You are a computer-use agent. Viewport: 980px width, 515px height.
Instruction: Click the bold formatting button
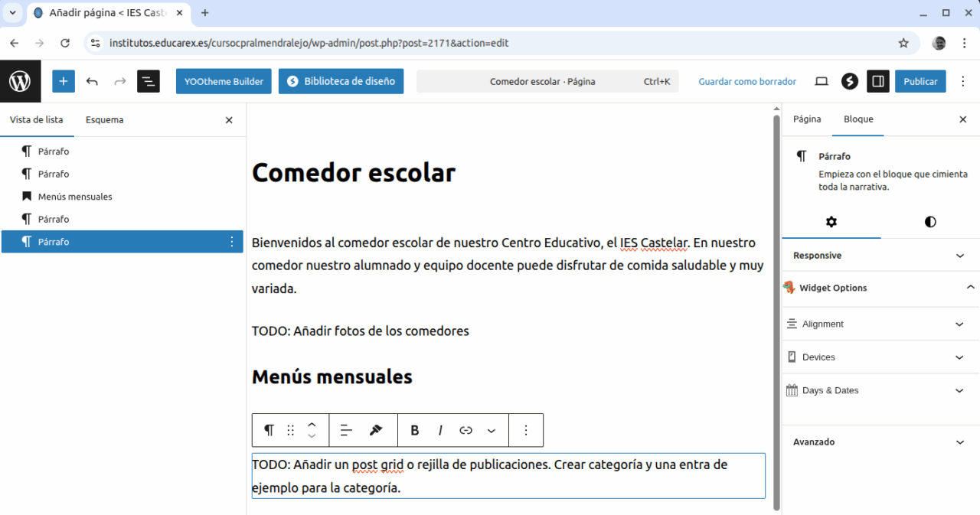415,430
